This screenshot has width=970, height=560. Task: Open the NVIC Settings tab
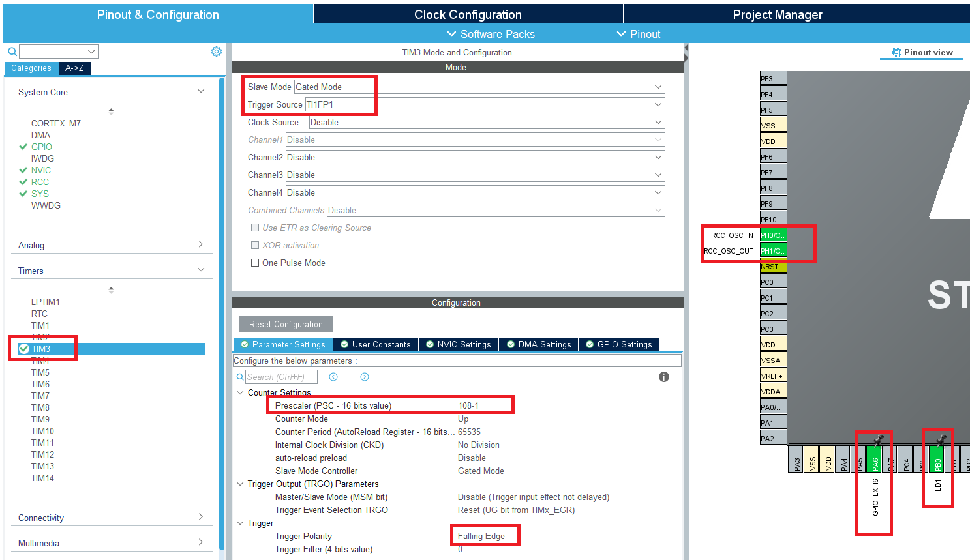459,345
